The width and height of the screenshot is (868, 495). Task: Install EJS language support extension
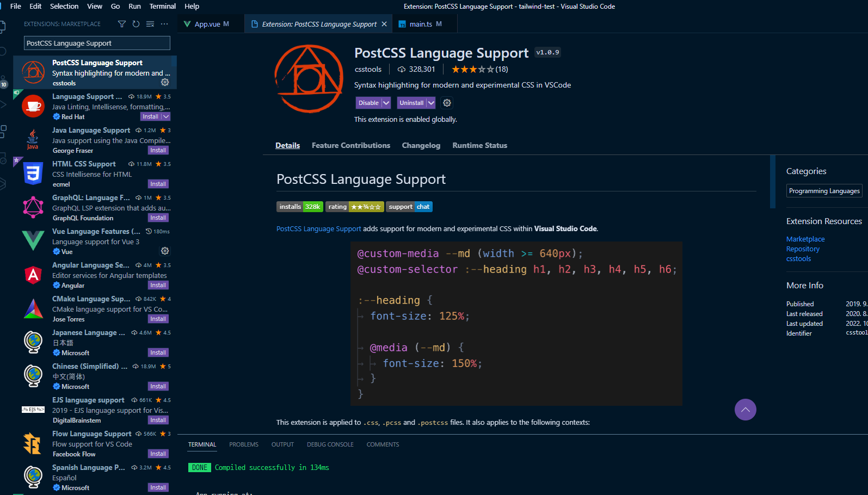point(158,420)
